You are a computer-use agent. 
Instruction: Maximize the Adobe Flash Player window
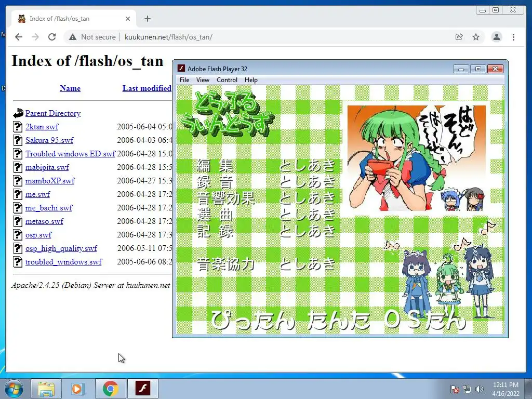coord(478,69)
